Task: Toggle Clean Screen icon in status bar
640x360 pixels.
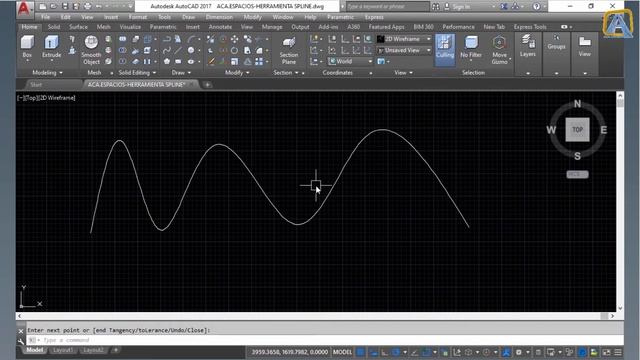Action: (x=606, y=352)
